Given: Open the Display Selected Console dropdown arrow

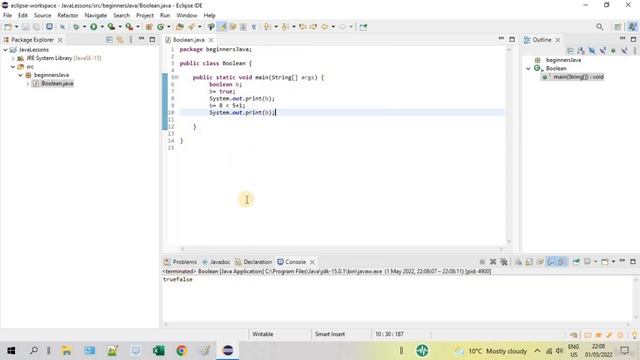Looking at the screenshot, I should pos(596,262).
